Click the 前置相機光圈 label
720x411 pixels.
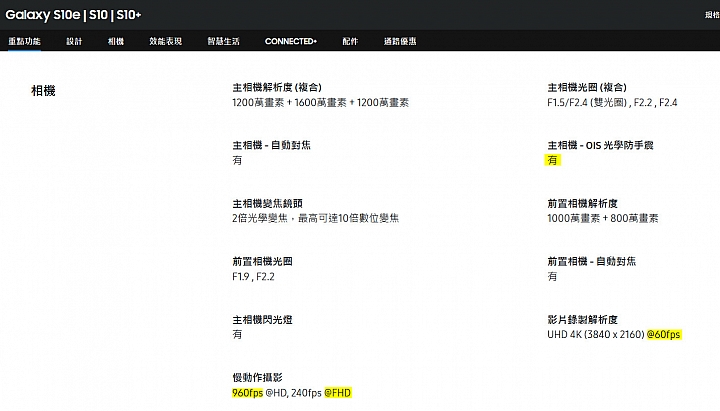[262, 261]
